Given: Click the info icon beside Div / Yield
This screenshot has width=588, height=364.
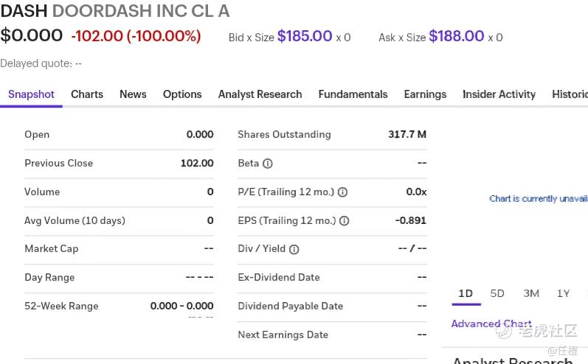Looking at the screenshot, I should coord(294,249).
